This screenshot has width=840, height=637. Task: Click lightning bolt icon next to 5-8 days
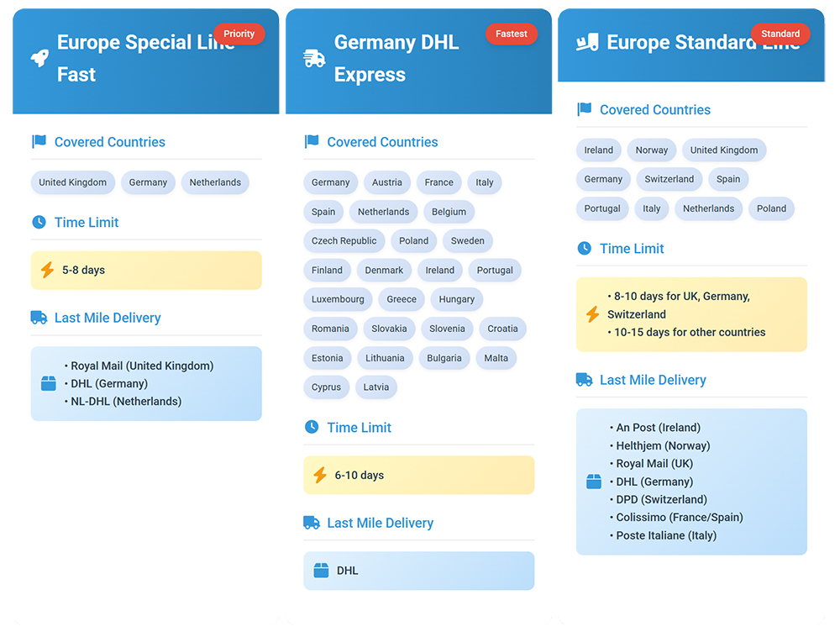pos(47,271)
